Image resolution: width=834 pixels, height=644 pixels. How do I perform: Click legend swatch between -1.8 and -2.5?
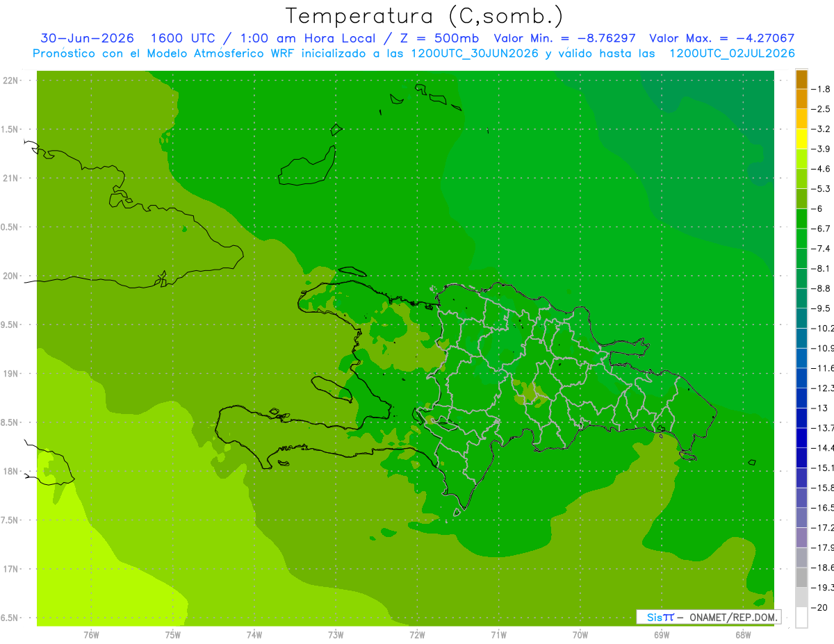pos(801,99)
